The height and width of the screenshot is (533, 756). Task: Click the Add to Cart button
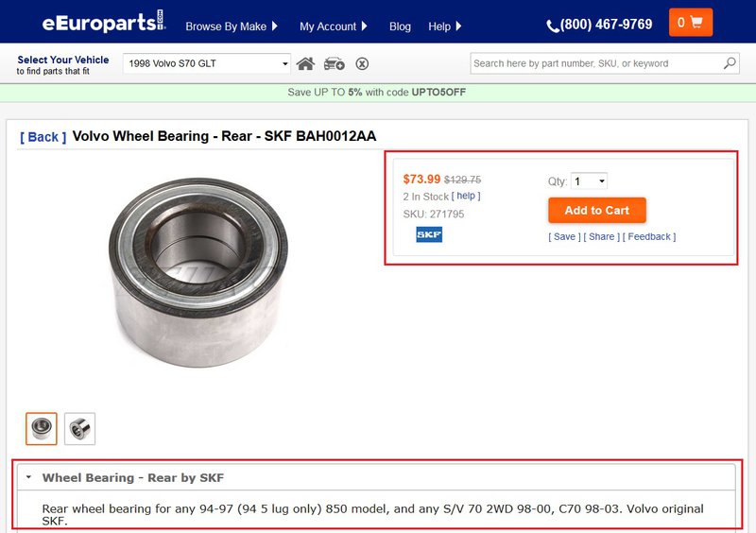(597, 211)
